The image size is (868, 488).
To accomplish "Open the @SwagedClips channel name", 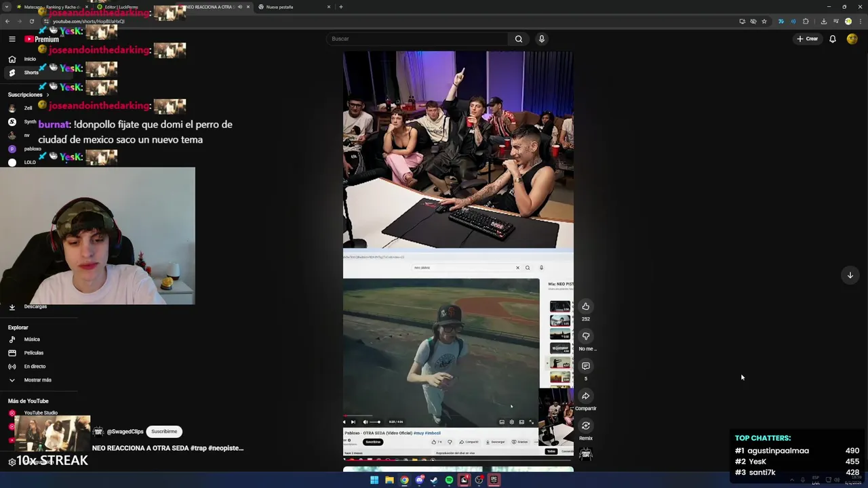I will (125, 432).
